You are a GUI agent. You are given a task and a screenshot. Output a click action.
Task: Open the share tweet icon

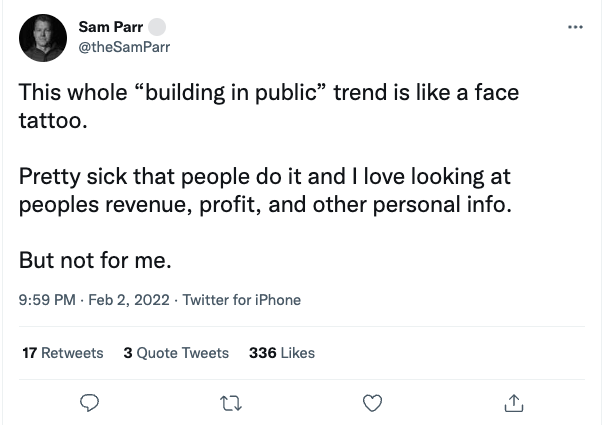tap(514, 403)
